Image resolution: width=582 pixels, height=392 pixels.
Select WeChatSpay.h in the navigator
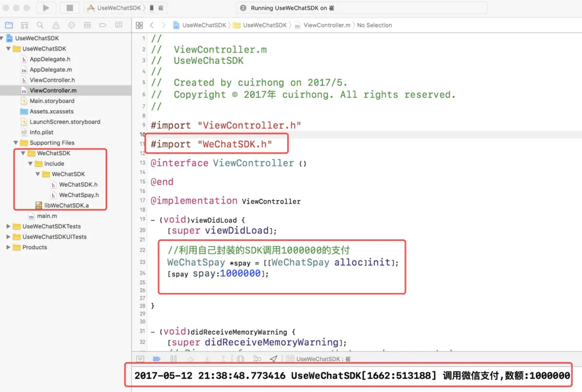[79, 195]
